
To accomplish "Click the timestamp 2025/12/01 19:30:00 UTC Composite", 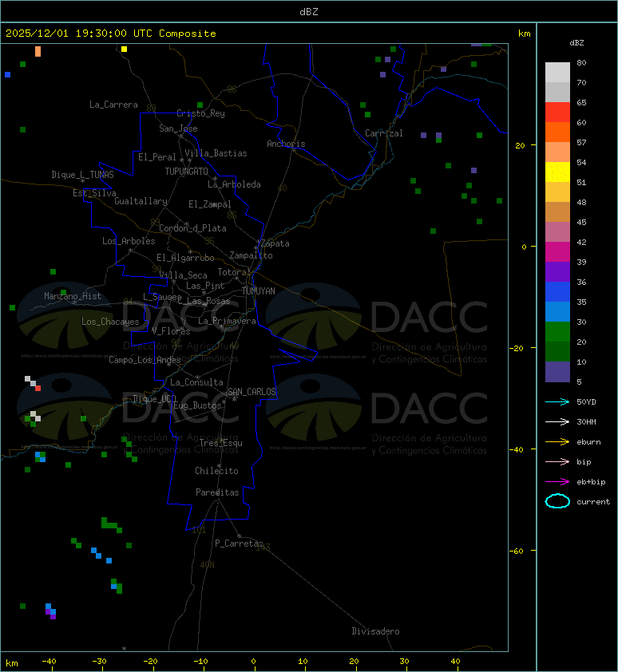I will coord(111,34).
